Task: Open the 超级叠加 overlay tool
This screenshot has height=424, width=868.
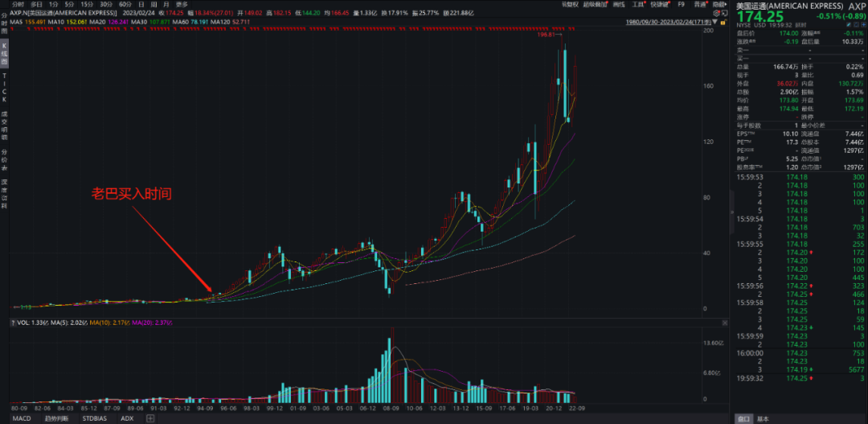Action: 595,5
